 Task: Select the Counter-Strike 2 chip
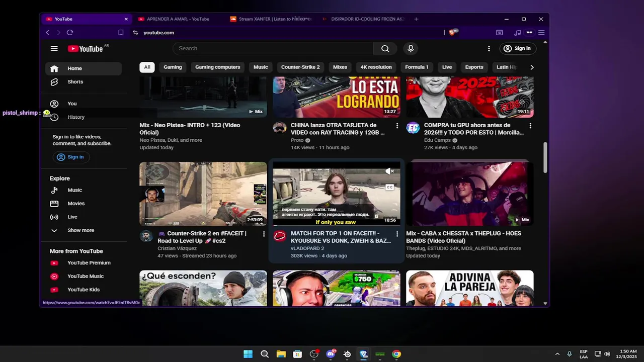tap(300, 67)
